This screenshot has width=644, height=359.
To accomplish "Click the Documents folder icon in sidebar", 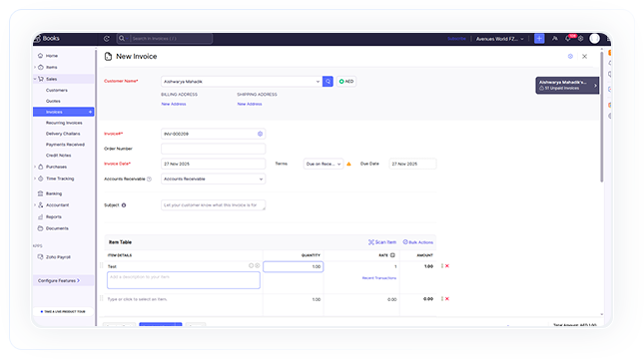I will click(x=40, y=228).
